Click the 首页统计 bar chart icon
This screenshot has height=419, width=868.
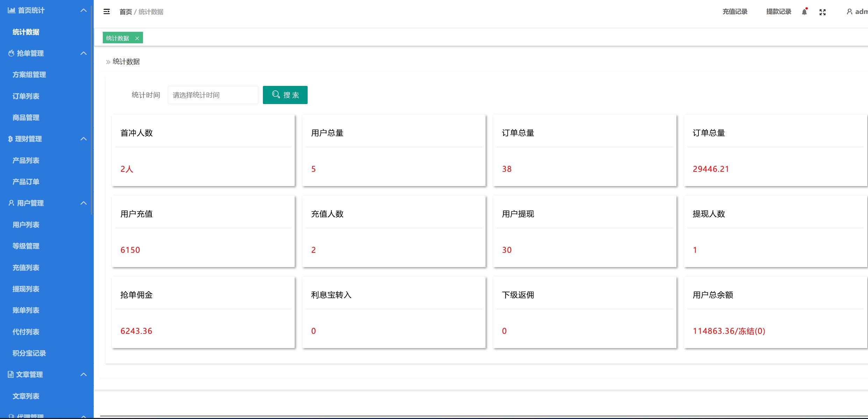pyautogui.click(x=11, y=10)
